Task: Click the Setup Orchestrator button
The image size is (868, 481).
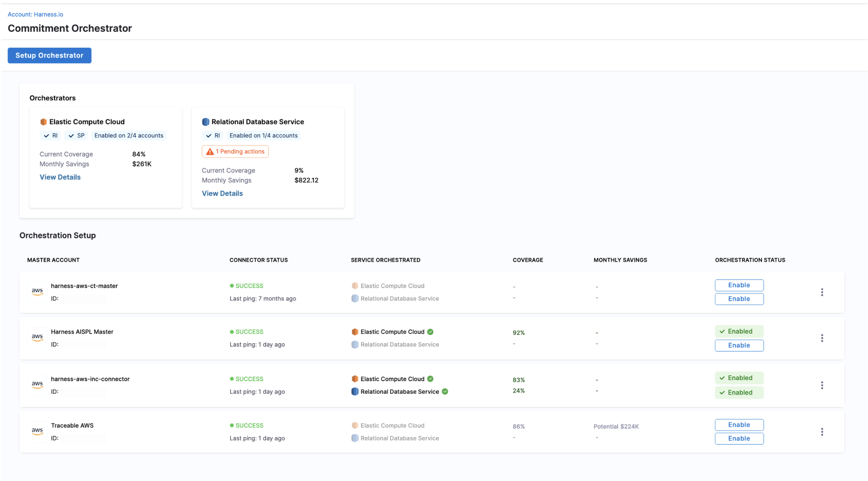Action: [49, 56]
